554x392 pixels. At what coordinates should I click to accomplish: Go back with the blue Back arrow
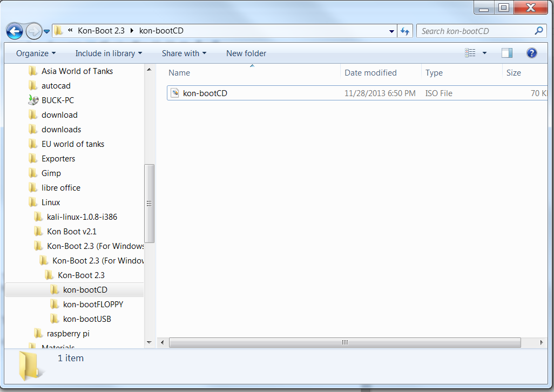(15, 31)
